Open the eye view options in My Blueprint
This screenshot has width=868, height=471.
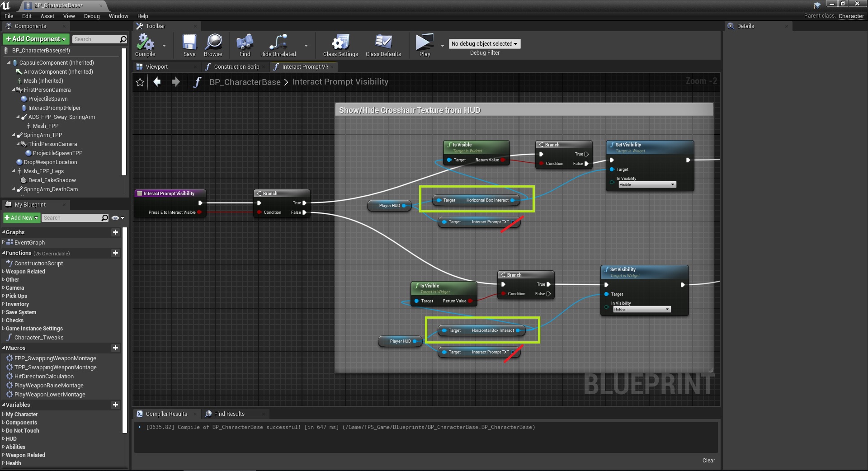(118, 218)
